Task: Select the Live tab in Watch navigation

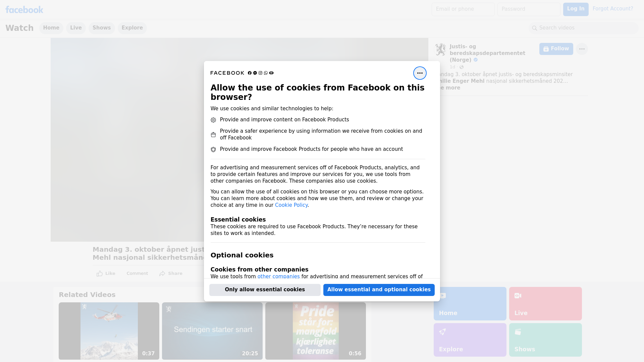Action: [76, 28]
